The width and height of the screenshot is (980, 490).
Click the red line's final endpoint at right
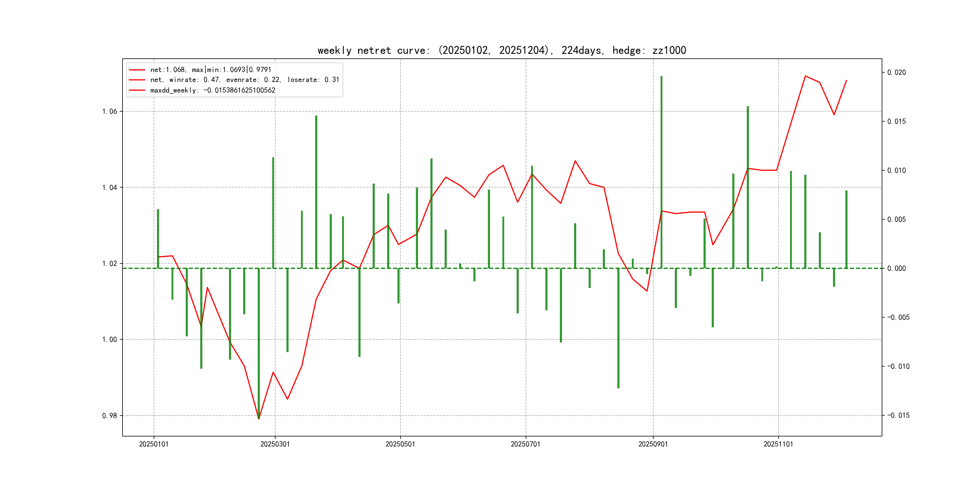point(847,80)
